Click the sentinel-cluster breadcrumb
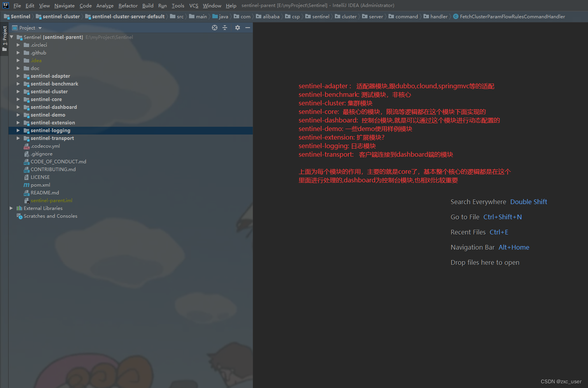Screen dimensions: 588x388 pyautogui.click(x=58, y=16)
